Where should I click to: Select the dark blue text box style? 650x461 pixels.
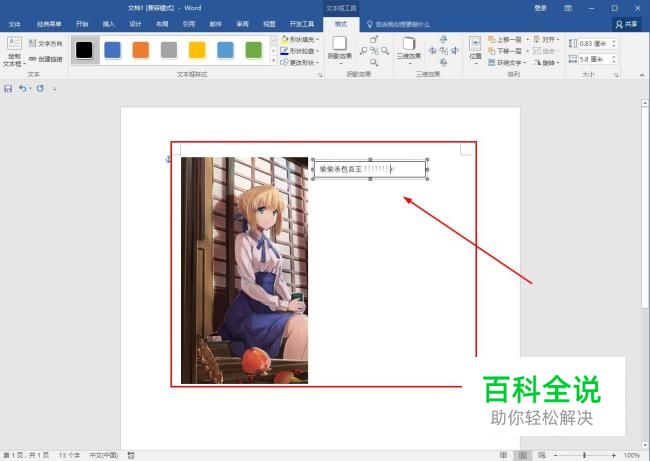(x=112, y=50)
